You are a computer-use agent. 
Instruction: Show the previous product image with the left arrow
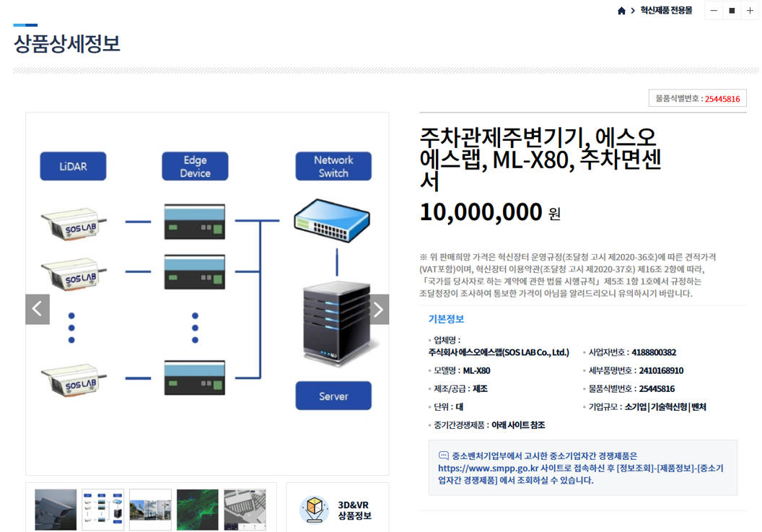pos(37,308)
